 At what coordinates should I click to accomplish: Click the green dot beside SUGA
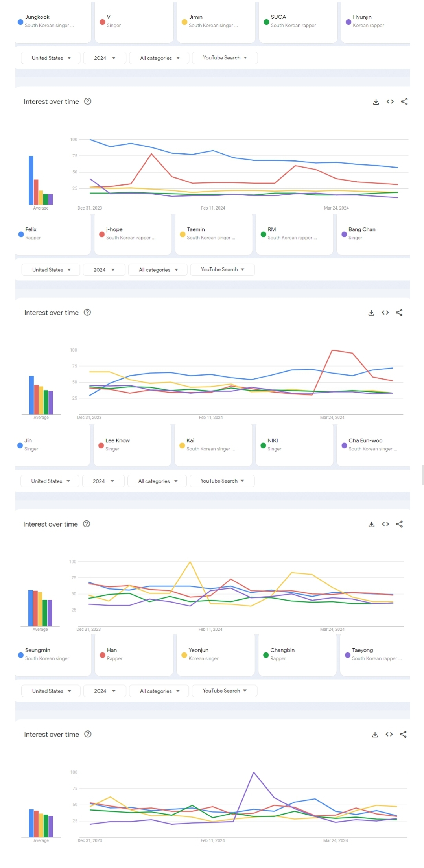[266, 22]
